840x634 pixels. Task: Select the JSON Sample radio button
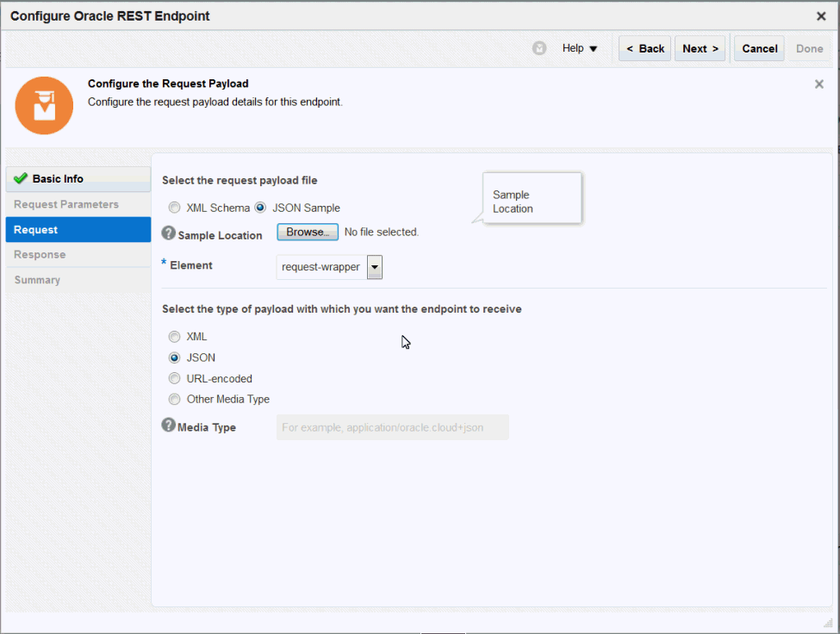pyautogui.click(x=260, y=208)
